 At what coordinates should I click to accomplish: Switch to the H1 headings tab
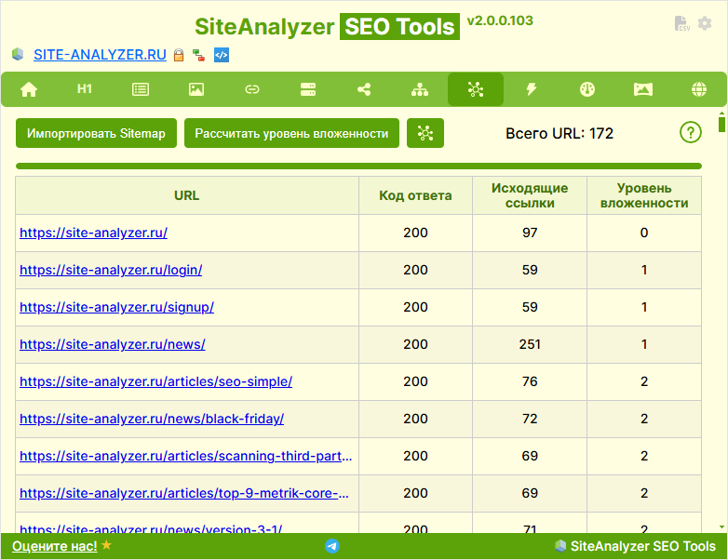(85, 88)
